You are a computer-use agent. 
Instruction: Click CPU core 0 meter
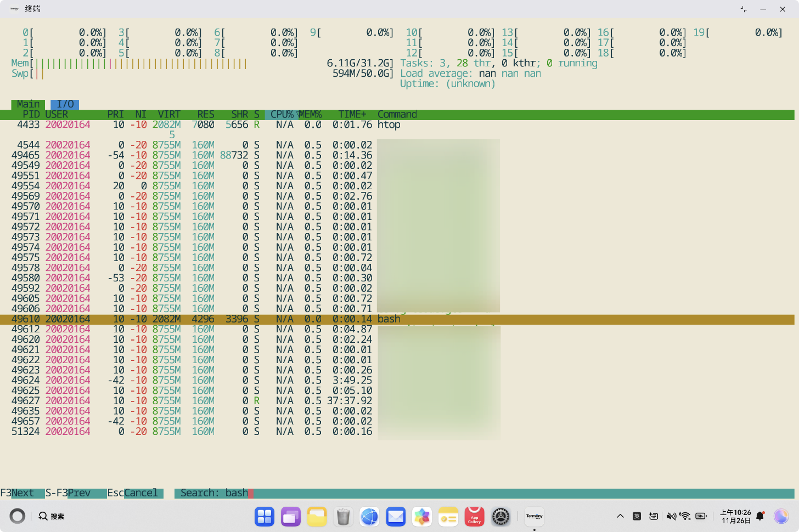(64, 33)
